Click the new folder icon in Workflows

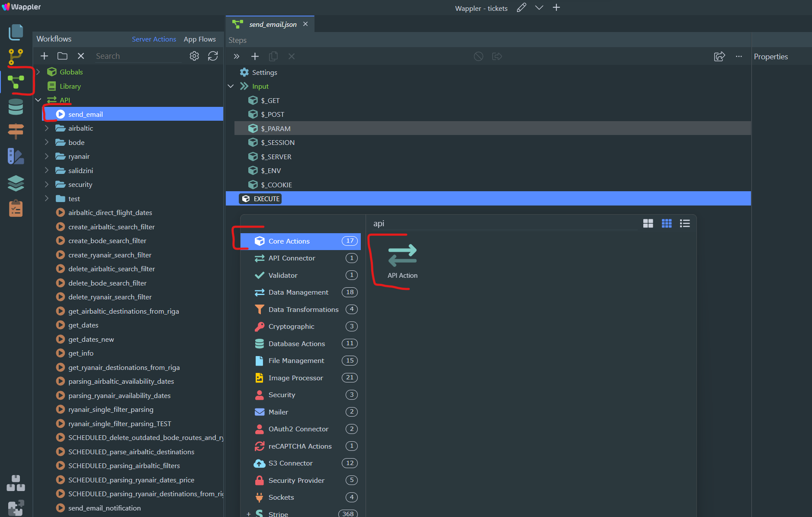pyautogui.click(x=62, y=56)
